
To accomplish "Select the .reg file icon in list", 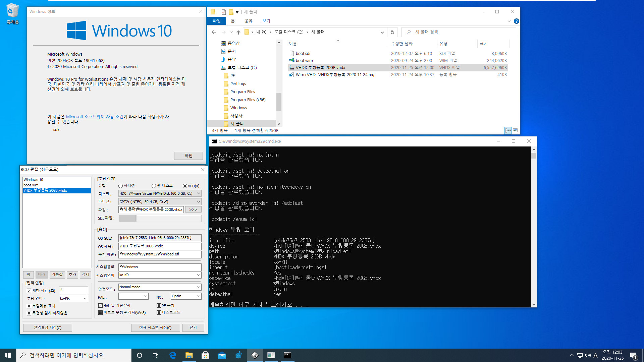I will (291, 74).
